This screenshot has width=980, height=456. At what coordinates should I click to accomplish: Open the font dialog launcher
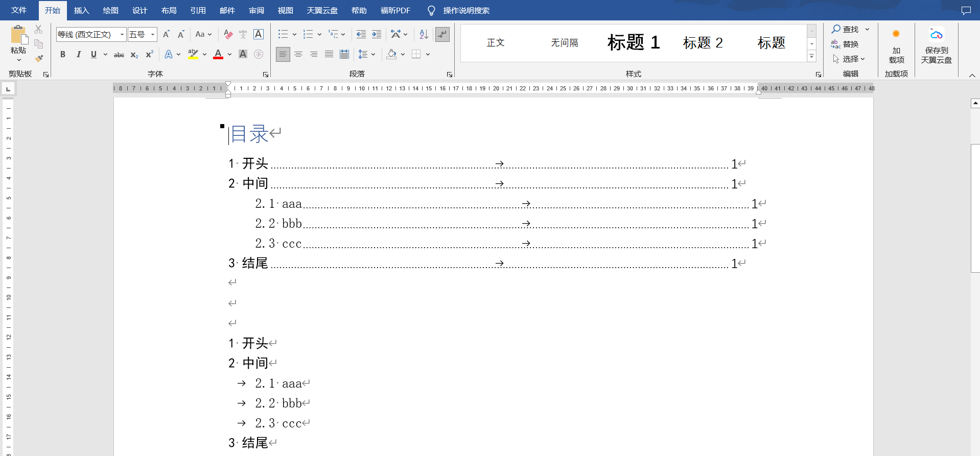pyautogui.click(x=266, y=75)
